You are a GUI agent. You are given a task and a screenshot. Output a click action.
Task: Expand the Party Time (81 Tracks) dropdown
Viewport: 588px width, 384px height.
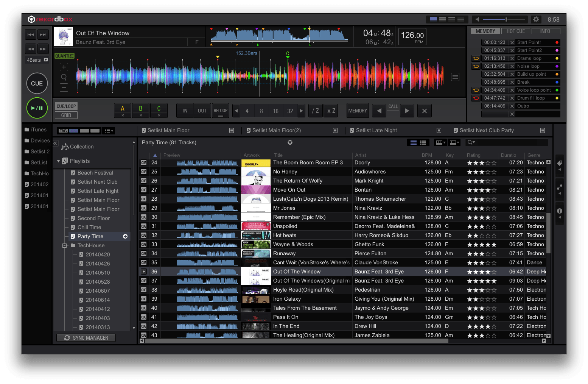coord(290,143)
